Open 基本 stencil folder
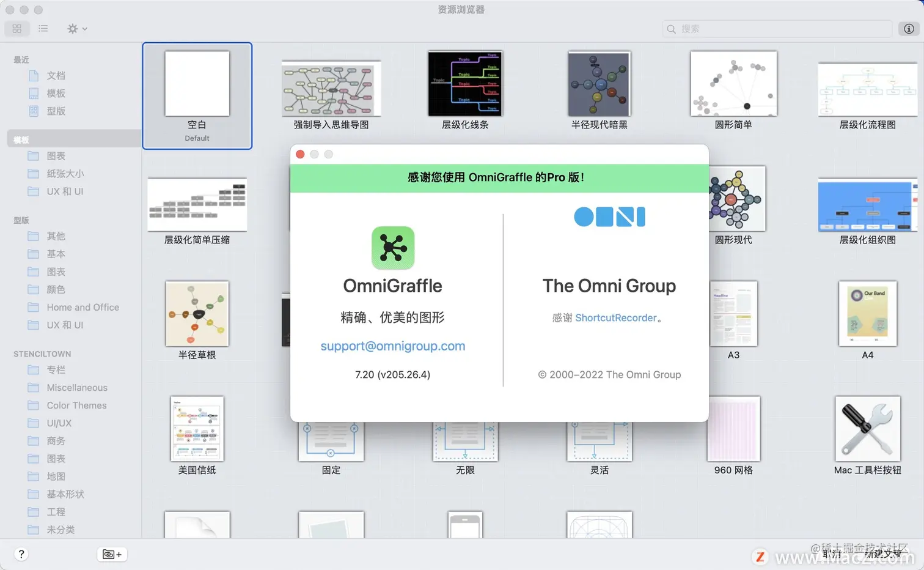The width and height of the screenshot is (924, 570). point(56,254)
